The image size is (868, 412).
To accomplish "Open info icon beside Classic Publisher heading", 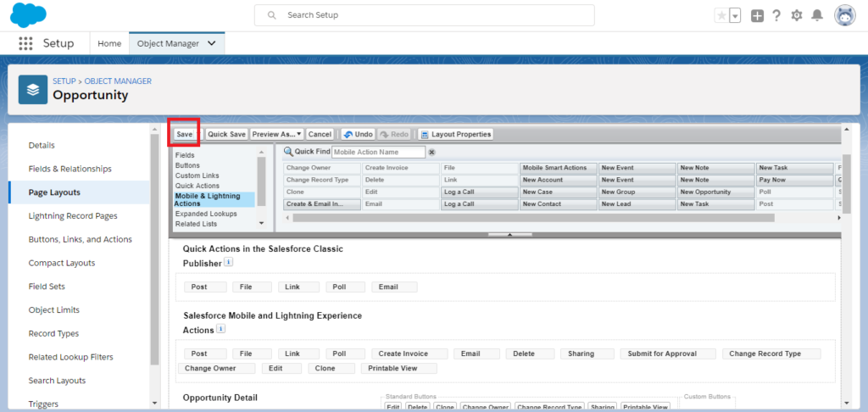I will [x=228, y=264].
